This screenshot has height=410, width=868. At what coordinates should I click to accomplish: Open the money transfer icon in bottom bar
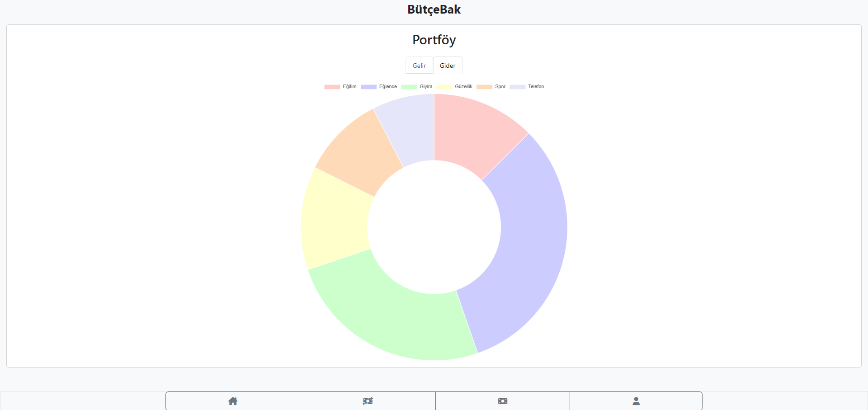[368, 401]
